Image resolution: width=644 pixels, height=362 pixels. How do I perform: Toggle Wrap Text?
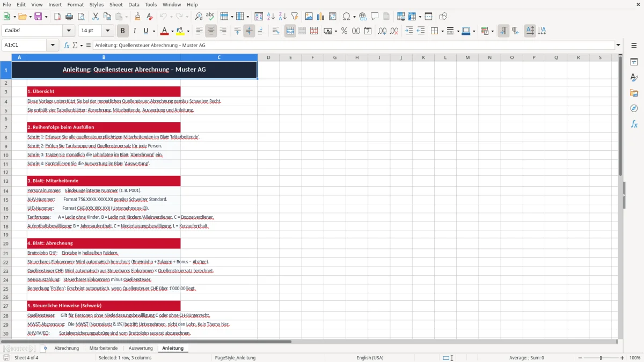coord(276,31)
